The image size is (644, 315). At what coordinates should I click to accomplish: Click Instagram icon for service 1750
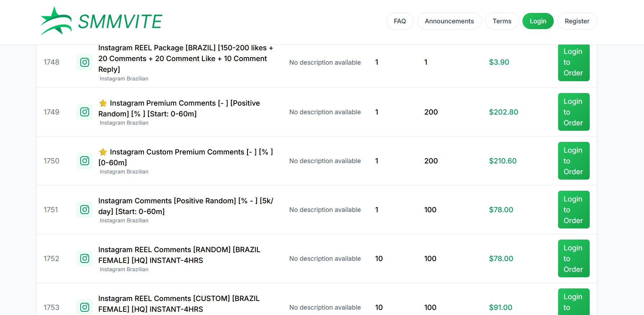tap(85, 161)
